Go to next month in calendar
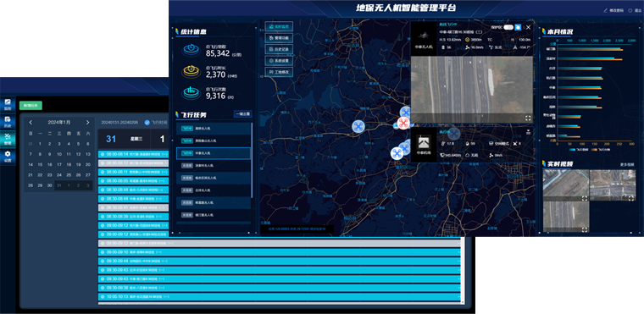The width and height of the screenshot is (644, 314). pyautogui.click(x=87, y=123)
